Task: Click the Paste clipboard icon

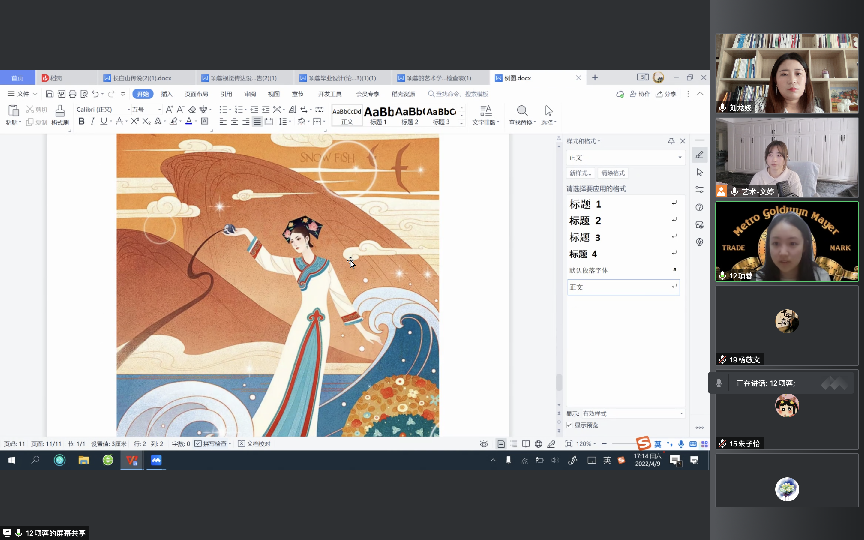Action: pos(13,111)
